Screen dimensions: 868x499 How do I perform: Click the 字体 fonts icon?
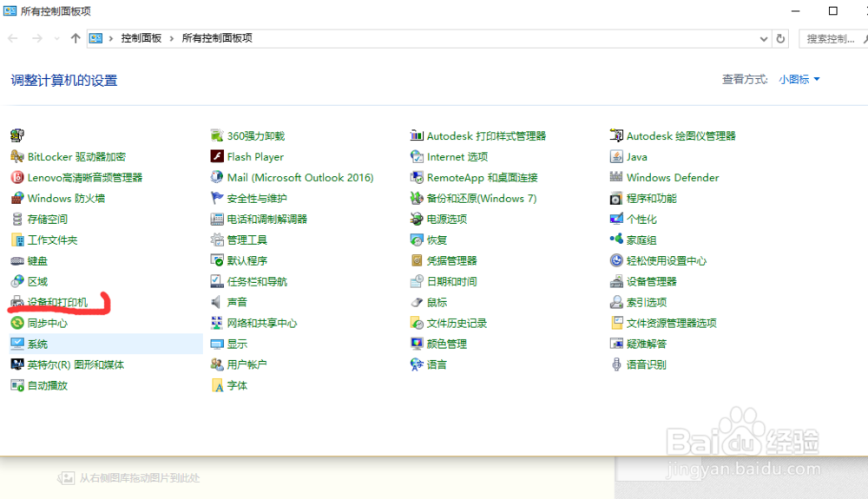point(217,385)
